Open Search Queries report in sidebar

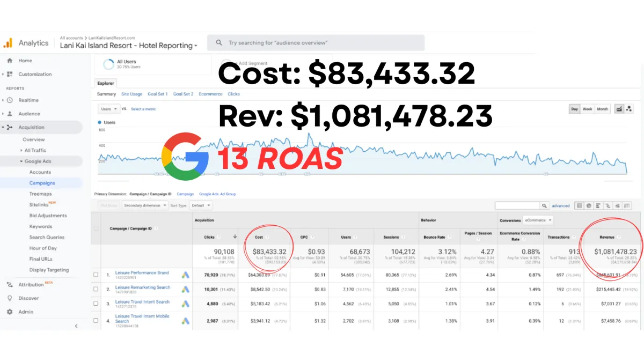click(47, 237)
